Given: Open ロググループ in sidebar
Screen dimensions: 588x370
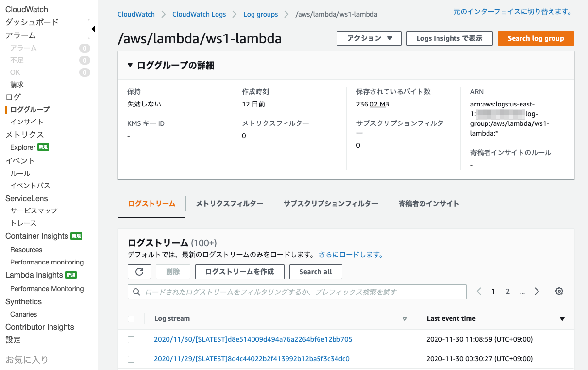Looking at the screenshot, I should (30, 110).
